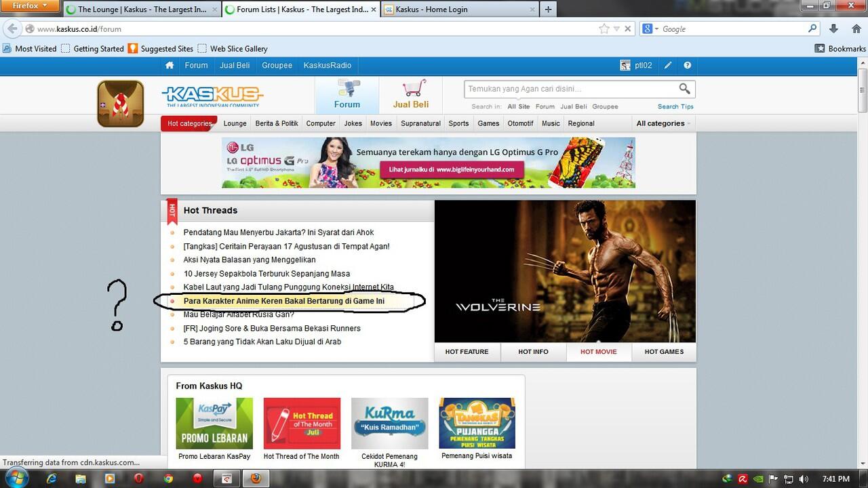The image size is (868, 488).
Task: Open thread 10 Jersey Sepakbola Terburuk
Action: pos(267,274)
